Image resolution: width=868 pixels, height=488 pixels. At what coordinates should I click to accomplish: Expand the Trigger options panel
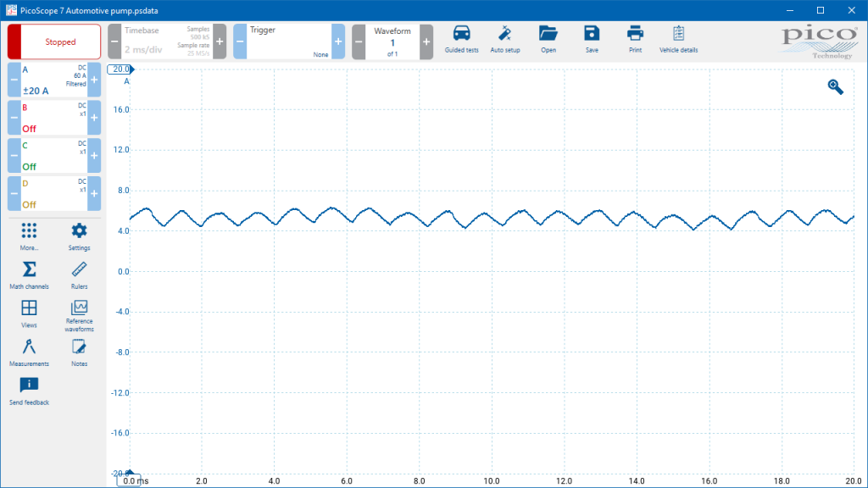click(288, 42)
